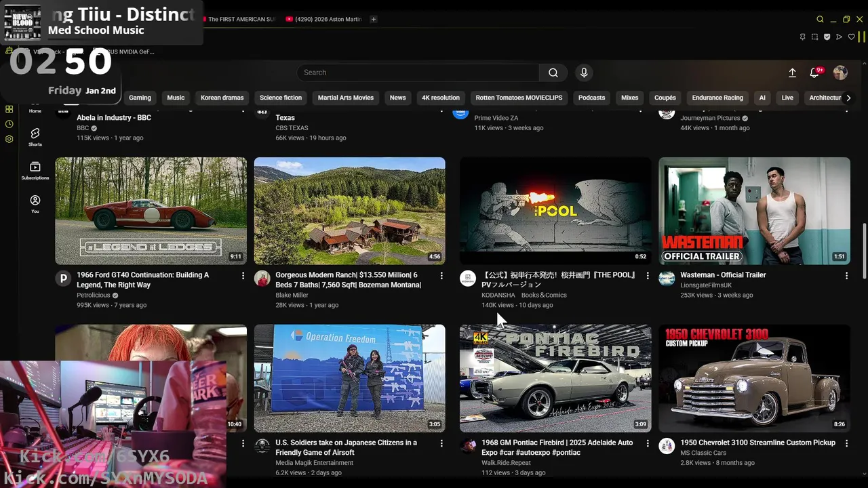
Task: Open Gorgeous Modern Ranch video title
Action: click(x=349, y=280)
